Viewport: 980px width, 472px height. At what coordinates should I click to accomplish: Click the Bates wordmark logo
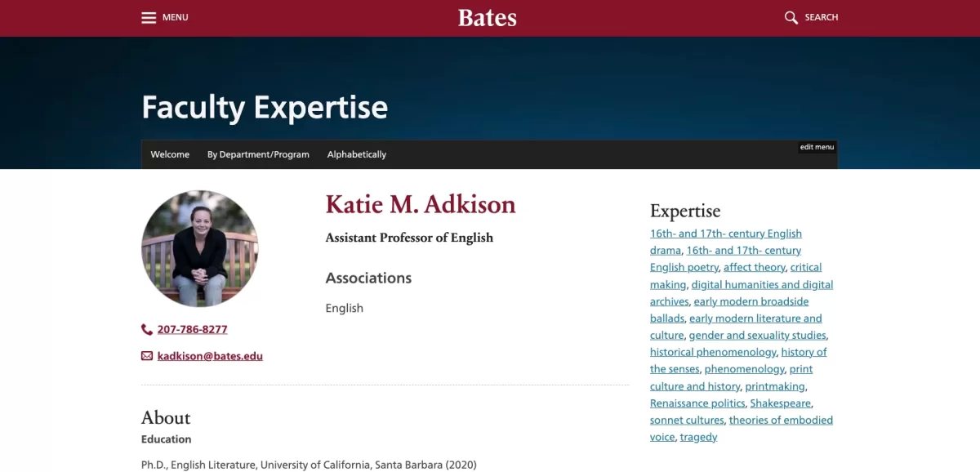[x=487, y=17]
